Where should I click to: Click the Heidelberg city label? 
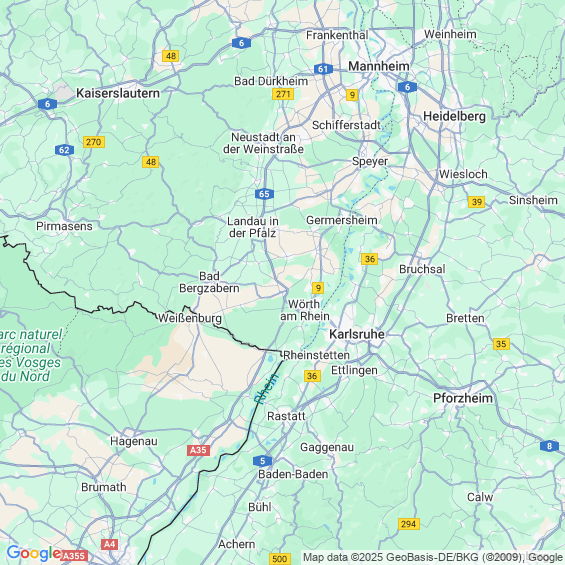(454, 116)
